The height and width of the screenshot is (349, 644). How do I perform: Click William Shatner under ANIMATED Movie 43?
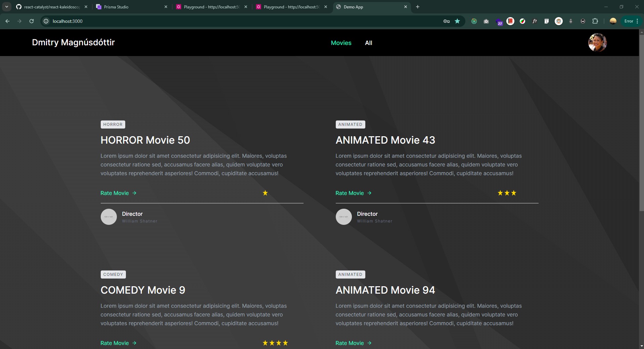[x=375, y=221]
